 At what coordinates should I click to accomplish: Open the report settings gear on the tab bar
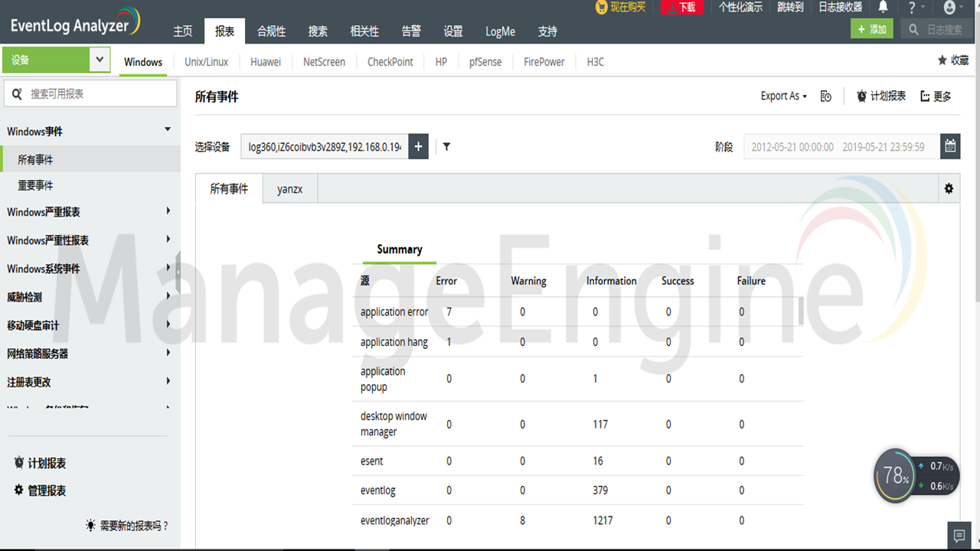949,187
